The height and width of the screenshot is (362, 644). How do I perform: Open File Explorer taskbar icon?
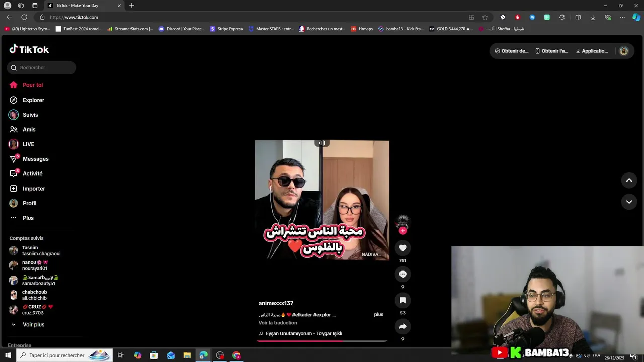187,355
